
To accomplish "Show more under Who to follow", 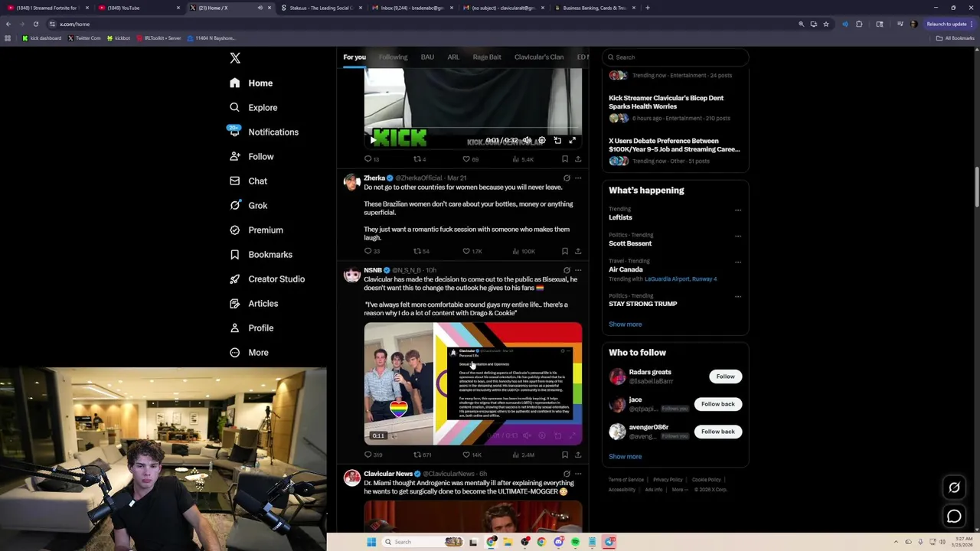I will pos(625,456).
